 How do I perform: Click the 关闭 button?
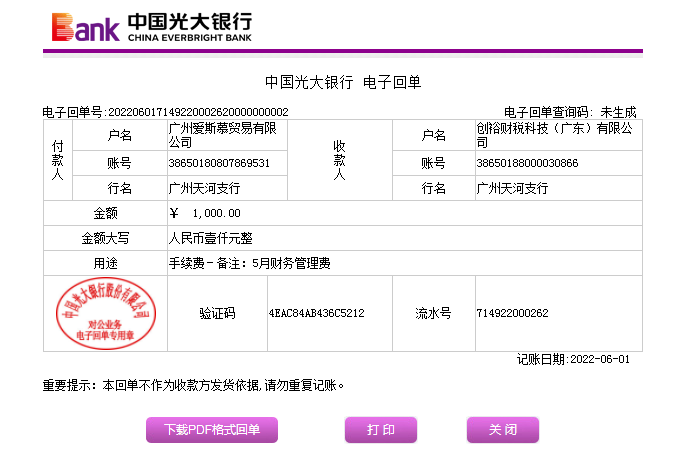tap(503, 430)
